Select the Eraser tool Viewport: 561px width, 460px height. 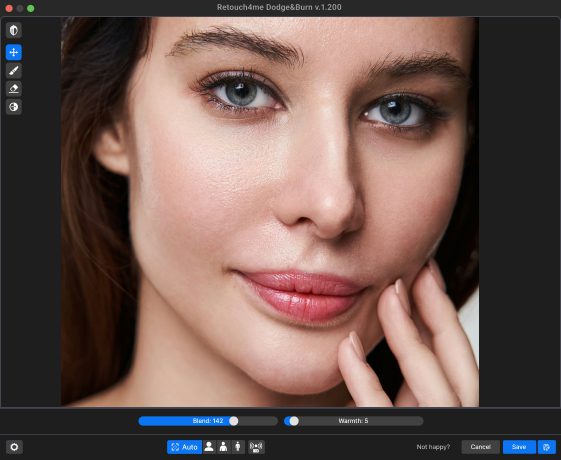pyautogui.click(x=14, y=89)
